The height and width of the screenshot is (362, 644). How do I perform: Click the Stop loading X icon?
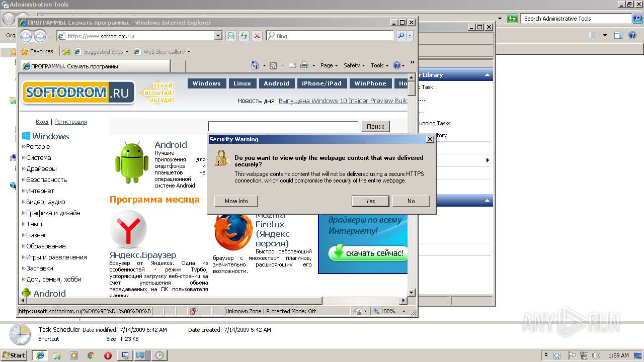pos(257,36)
